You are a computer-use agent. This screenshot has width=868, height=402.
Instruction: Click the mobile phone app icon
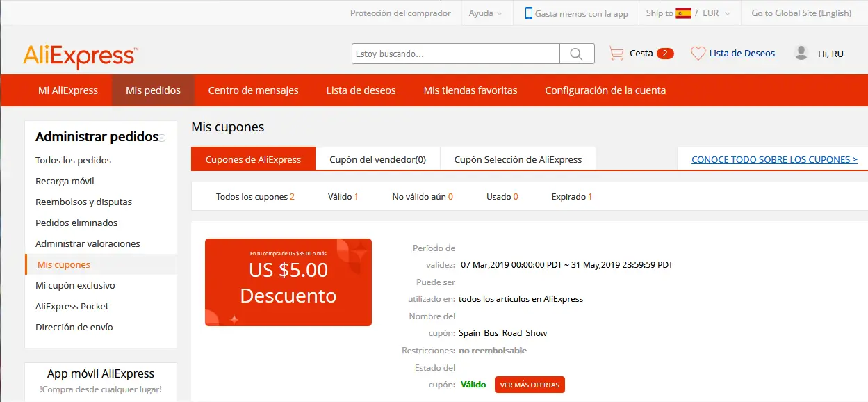coord(529,13)
